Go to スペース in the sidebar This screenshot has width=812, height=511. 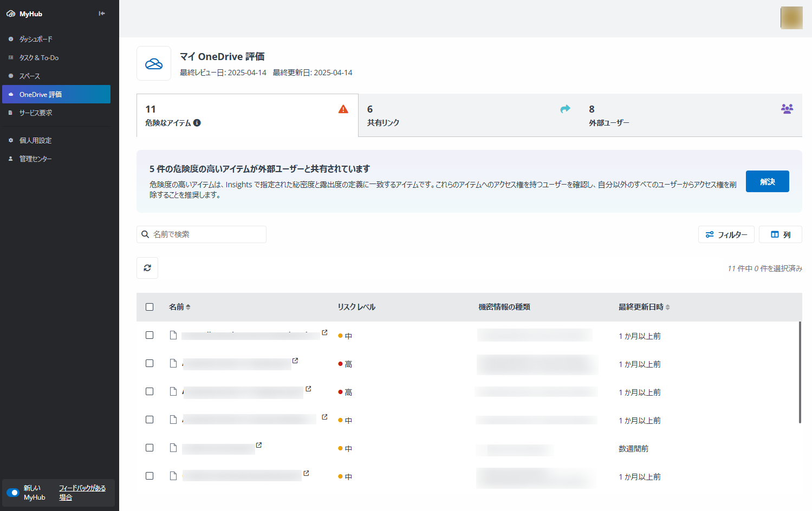[56, 76]
